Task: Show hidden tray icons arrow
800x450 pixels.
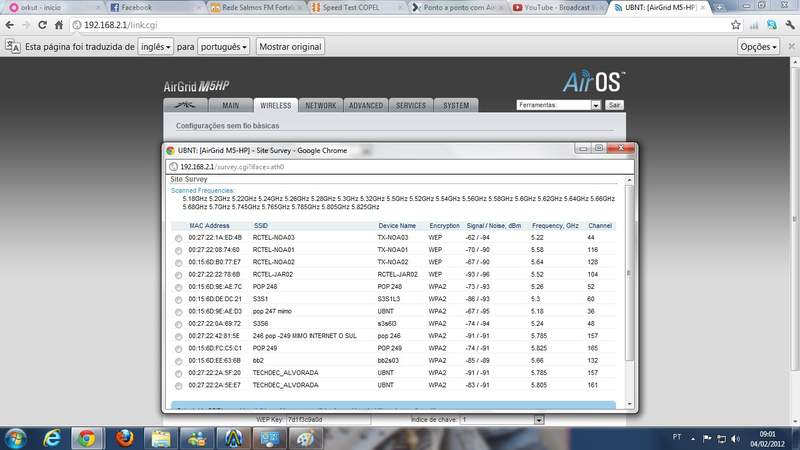Action: click(693, 438)
